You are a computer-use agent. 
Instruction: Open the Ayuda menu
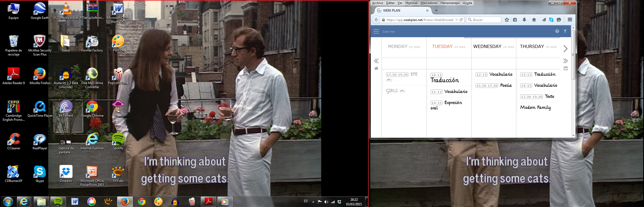(467, 3)
